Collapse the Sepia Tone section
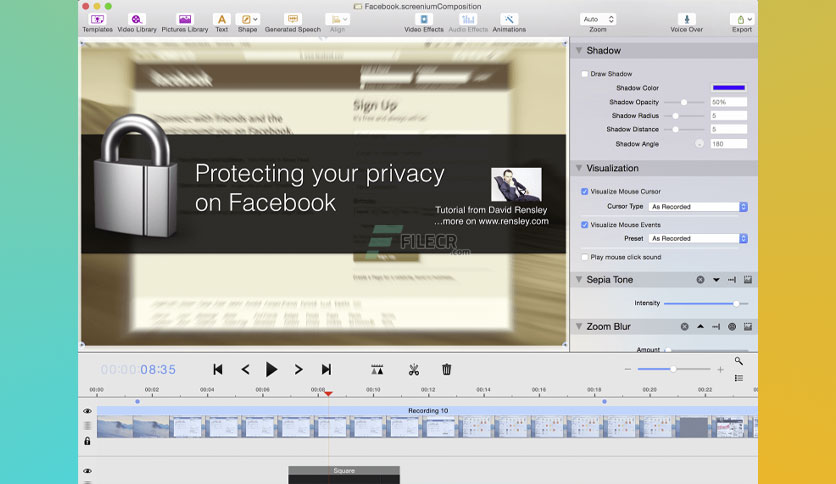The height and width of the screenshot is (484, 836). tap(578, 279)
